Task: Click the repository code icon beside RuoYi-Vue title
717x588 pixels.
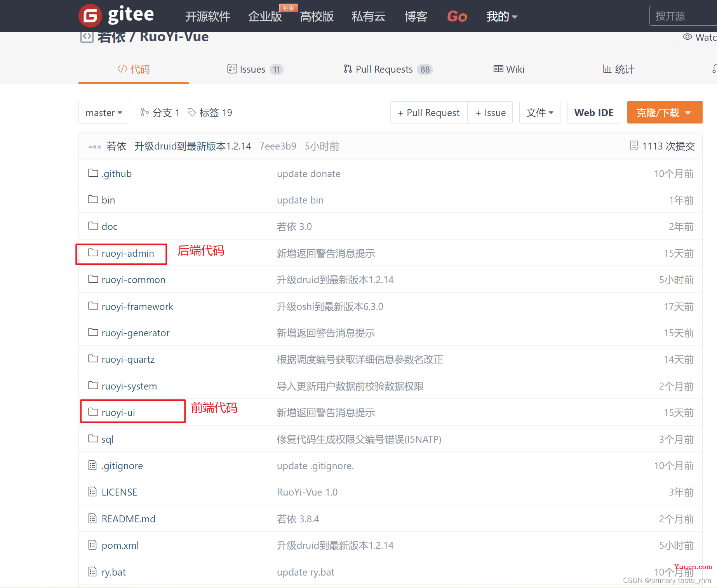Action: coord(87,37)
